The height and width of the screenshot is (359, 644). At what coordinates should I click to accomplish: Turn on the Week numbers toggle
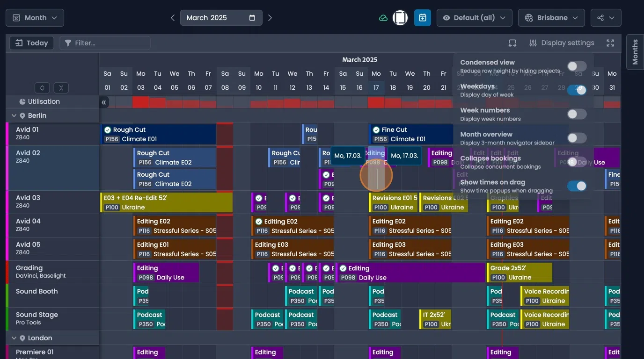pos(577,114)
